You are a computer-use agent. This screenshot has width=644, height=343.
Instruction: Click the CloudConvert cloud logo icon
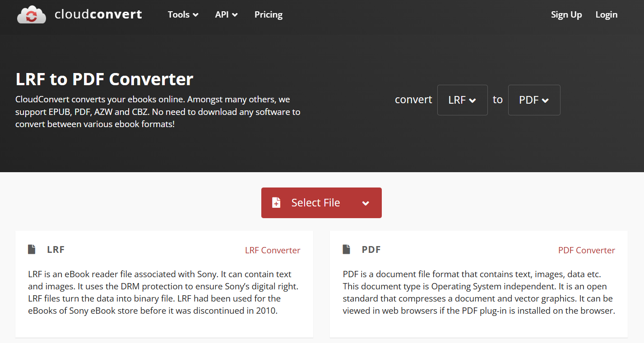point(31,14)
